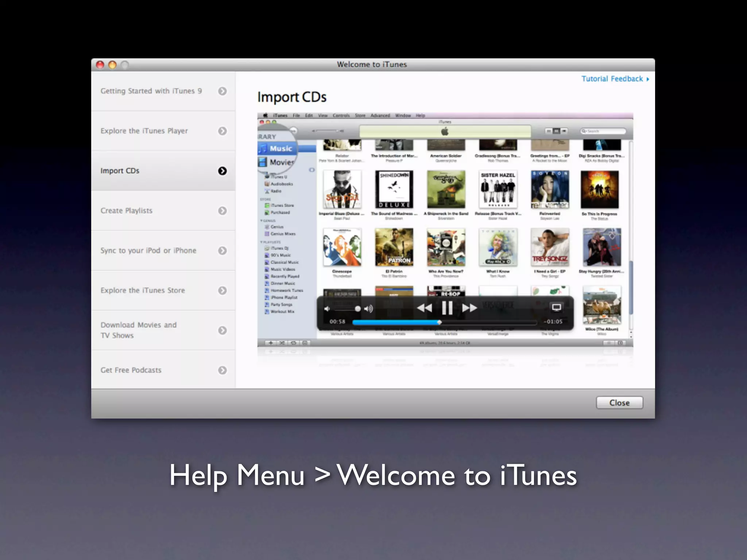Open the Apple menu in the menu bar
747x560 pixels.
(265, 116)
